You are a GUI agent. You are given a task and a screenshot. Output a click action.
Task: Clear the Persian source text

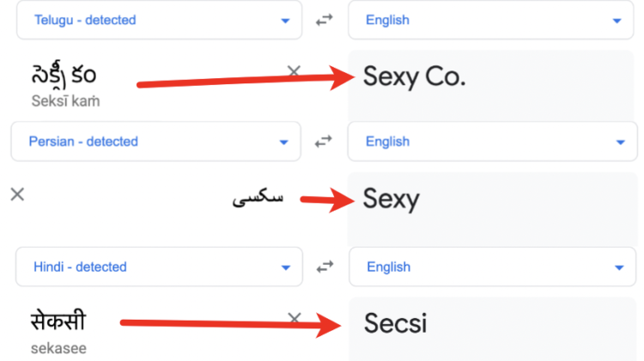click(x=16, y=194)
